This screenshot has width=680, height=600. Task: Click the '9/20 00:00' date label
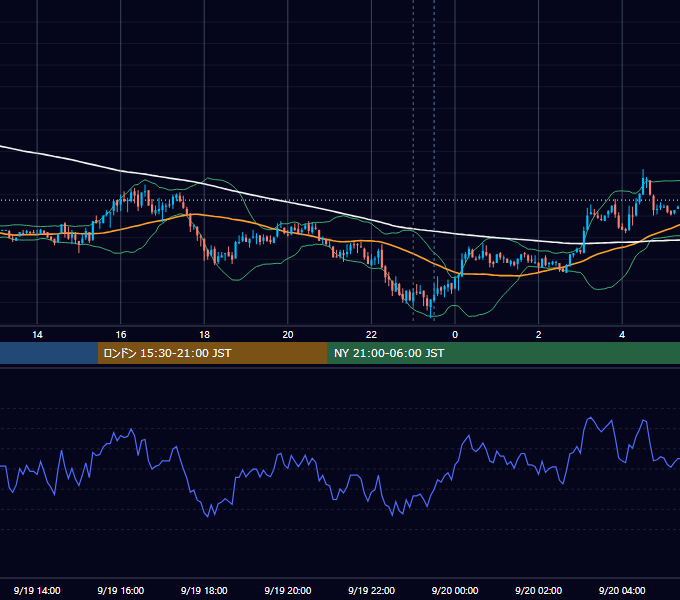pos(455,590)
